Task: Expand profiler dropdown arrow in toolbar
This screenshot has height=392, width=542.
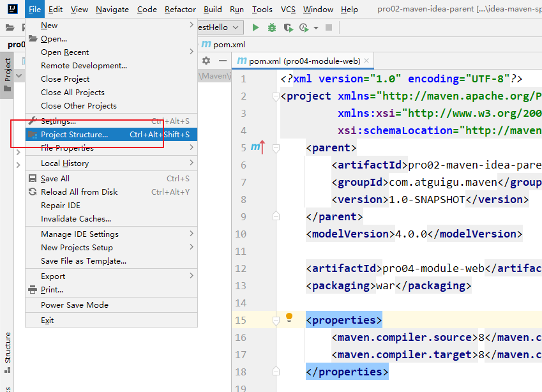Action: coord(316,27)
